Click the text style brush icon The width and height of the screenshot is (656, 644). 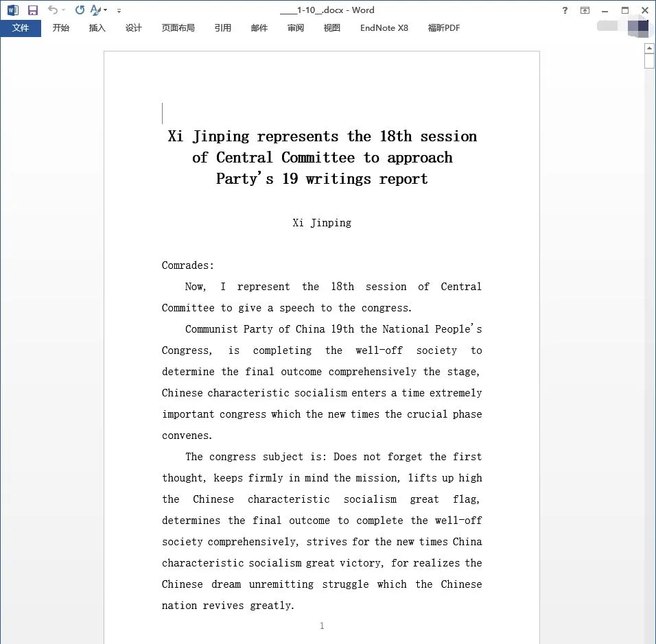coord(95,10)
